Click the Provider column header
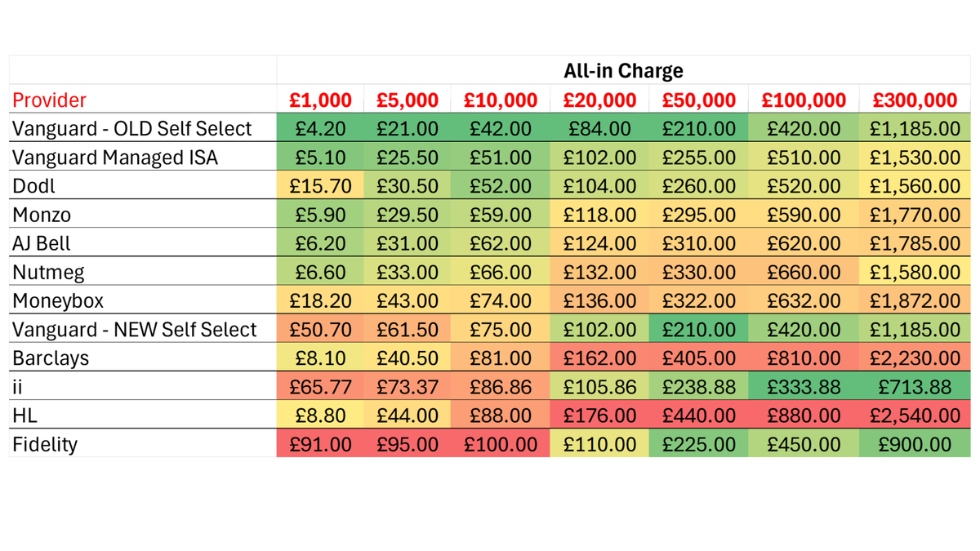Image resolution: width=980 pixels, height=551 pixels. [x=143, y=100]
